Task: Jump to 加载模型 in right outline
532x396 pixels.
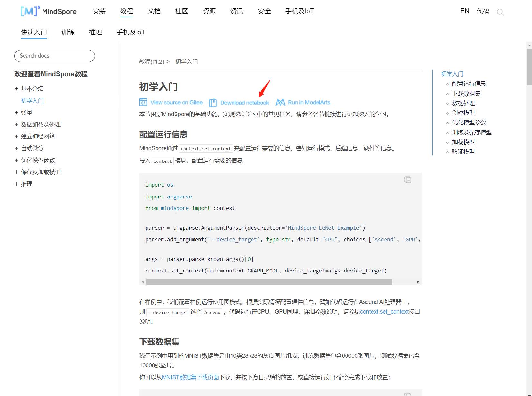Action: [463, 142]
